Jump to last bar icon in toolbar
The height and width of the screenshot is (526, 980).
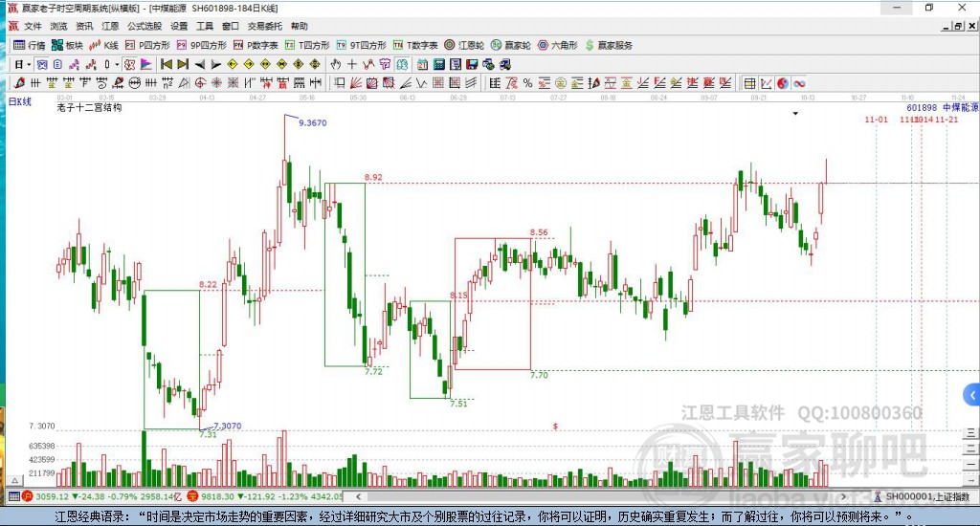tap(183, 64)
